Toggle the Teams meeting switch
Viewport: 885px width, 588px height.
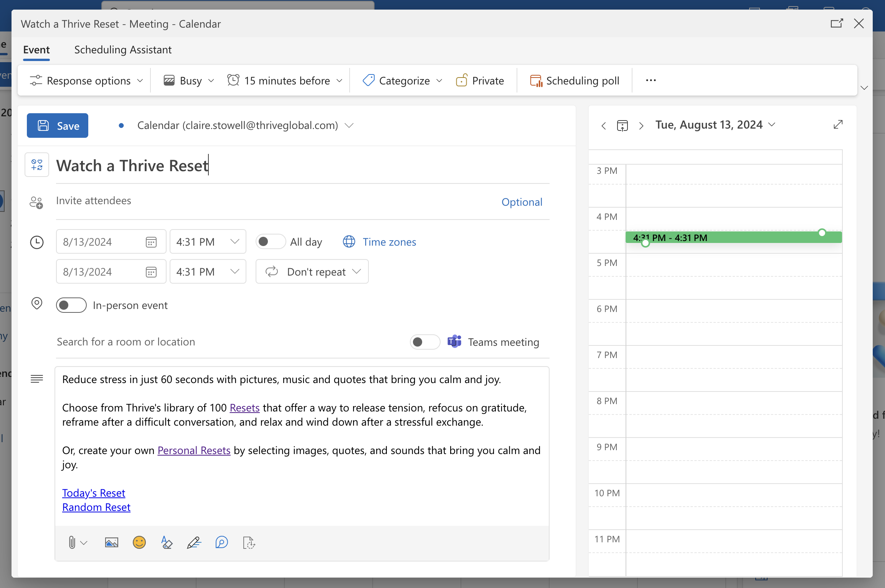pos(425,342)
